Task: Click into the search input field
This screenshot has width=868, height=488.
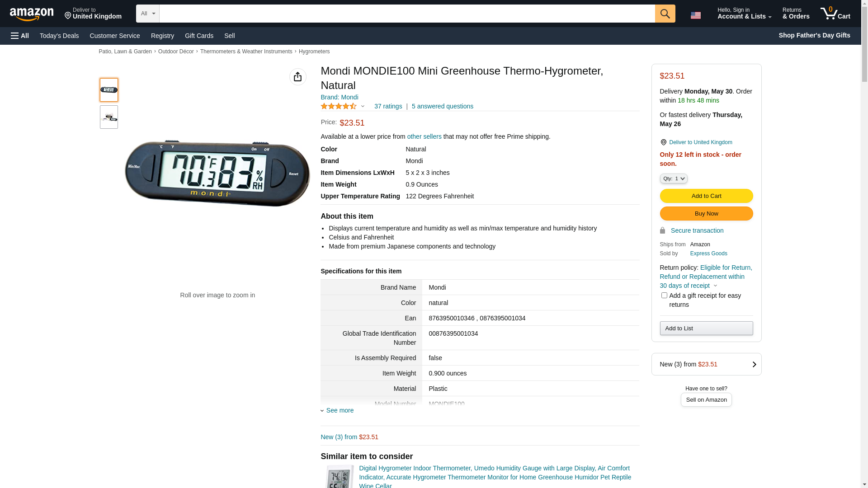Action: (407, 14)
